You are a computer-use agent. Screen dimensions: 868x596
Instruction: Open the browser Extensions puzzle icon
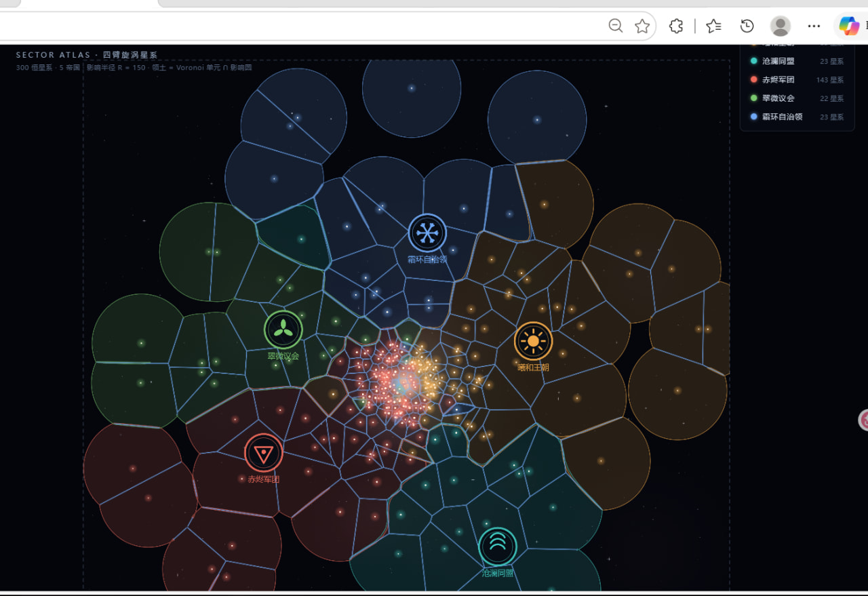pyautogui.click(x=676, y=26)
